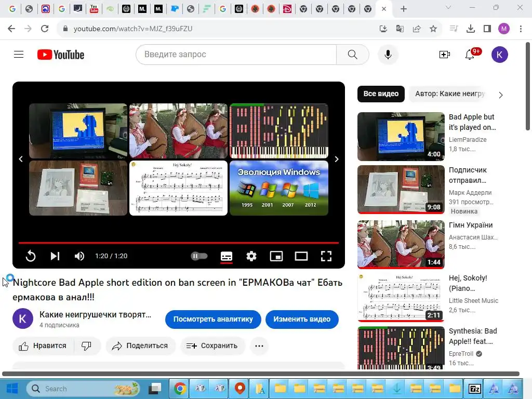Translate this page icon
Viewport: 532px width, 399px height.
[400, 29]
